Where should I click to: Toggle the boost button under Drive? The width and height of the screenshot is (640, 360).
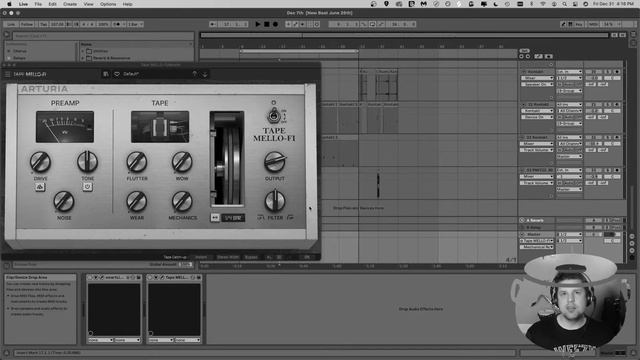point(40,187)
